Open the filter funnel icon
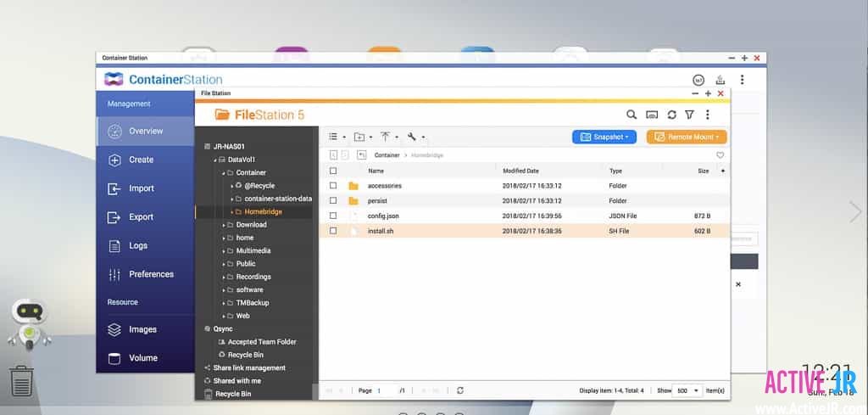This screenshot has width=868, height=415. pos(690,115)
